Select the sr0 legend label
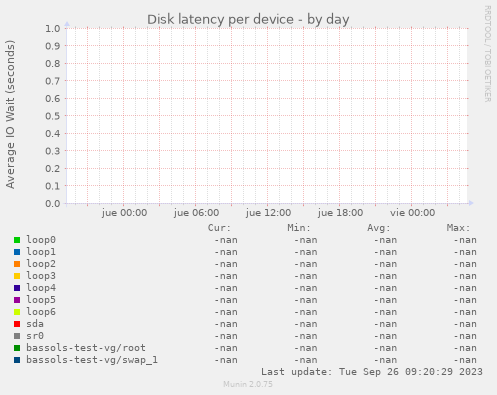This screenshot has width=497, height=395. click(35, 336)
